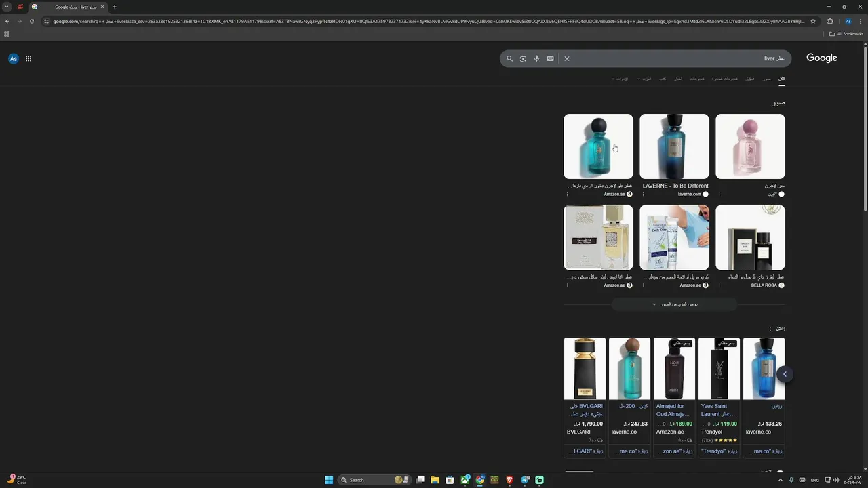Open the tab search dropdown arrow

coord(7,7)
